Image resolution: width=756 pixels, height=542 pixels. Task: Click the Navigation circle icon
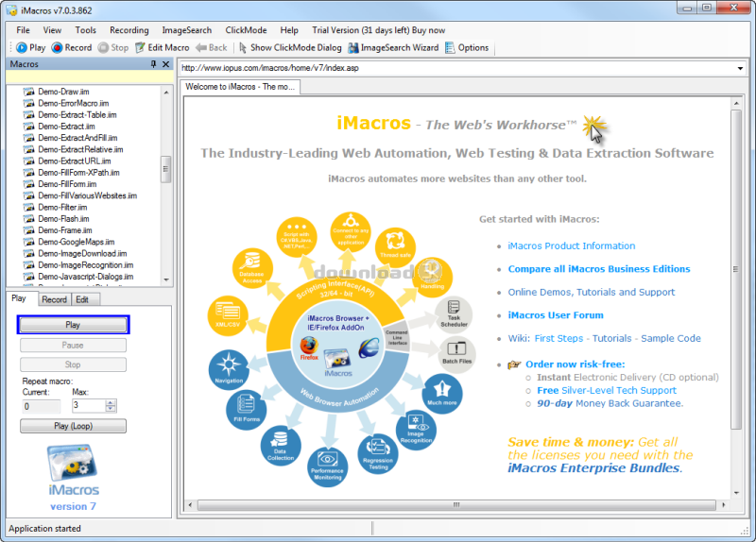click(x=229, y=369)
